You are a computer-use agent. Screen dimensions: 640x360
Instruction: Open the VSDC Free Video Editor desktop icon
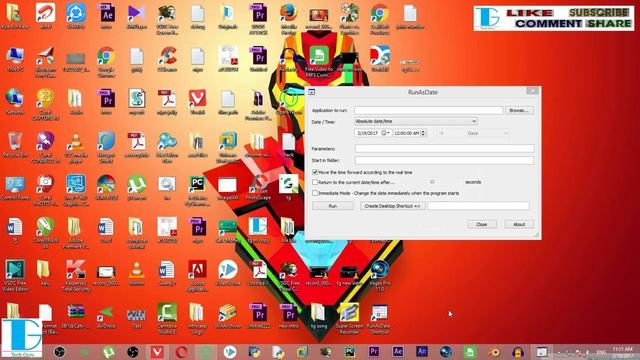pos(15,276)
